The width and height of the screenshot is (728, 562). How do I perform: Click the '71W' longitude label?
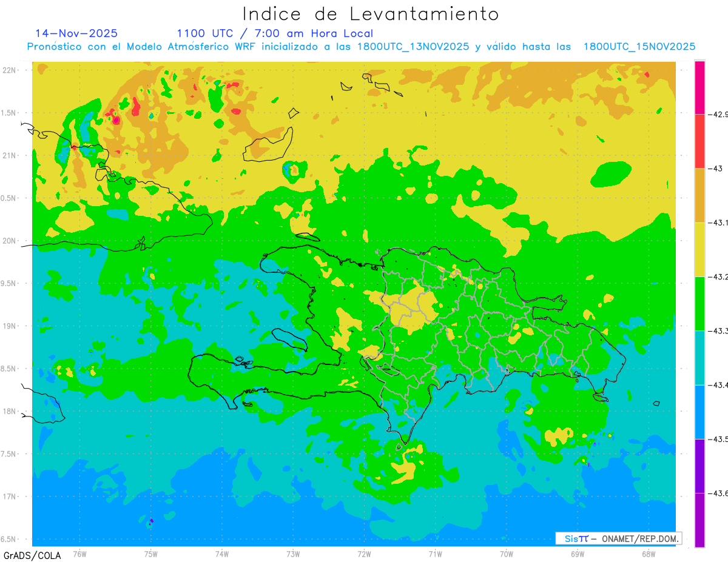tap(435, 554)
